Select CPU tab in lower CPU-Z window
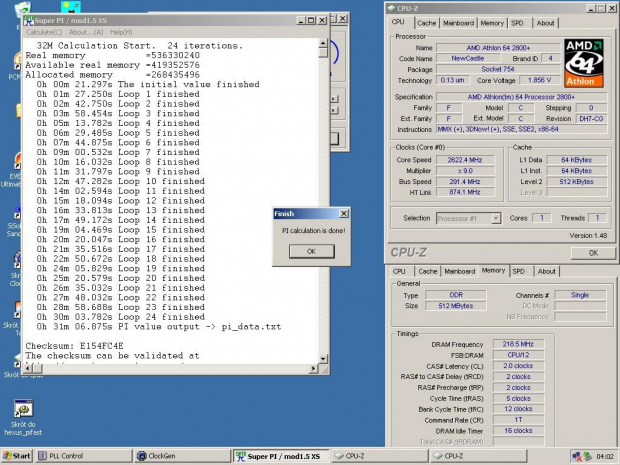 pos(399,271)
